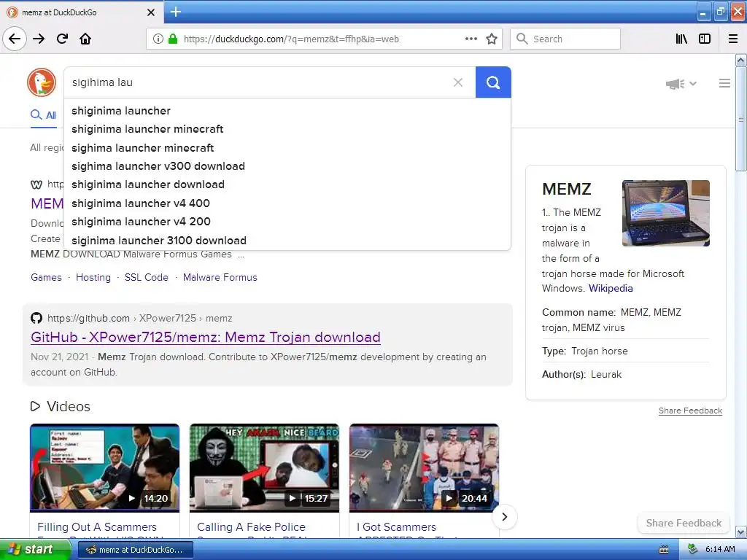Click the keyboard icon in system tray
The height and width of the screenshot is (560, 747).
664,550
